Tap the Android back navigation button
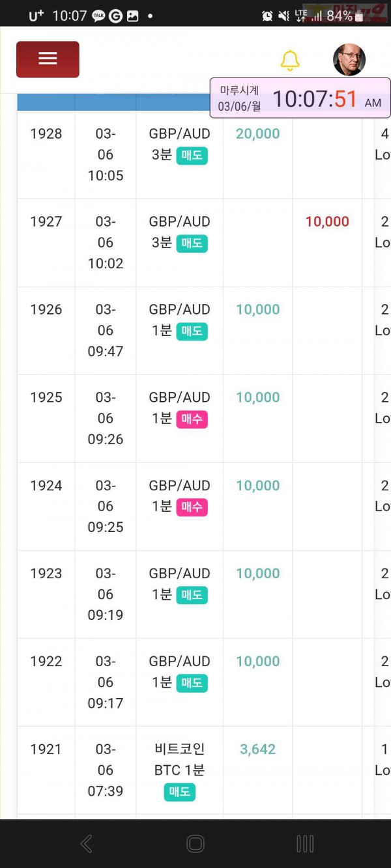This screenshot has height=868, width=391. pos(86,844)
